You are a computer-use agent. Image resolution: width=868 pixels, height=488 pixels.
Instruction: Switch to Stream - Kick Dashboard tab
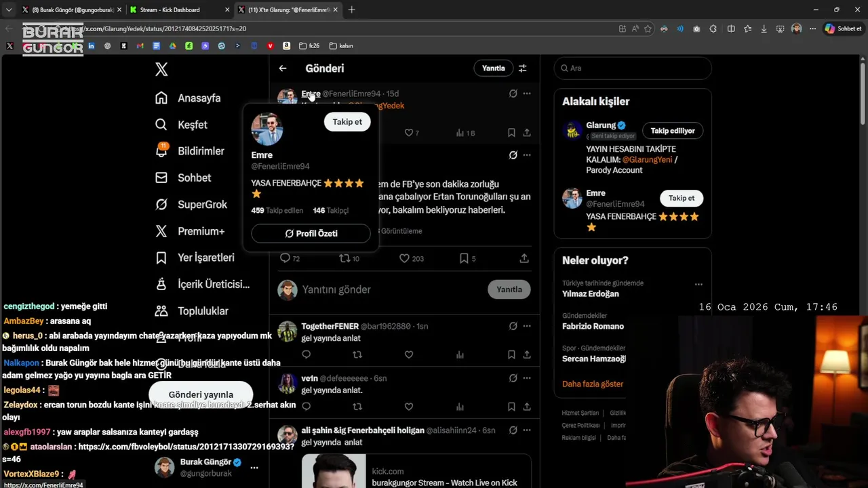(x=178, y=10)
